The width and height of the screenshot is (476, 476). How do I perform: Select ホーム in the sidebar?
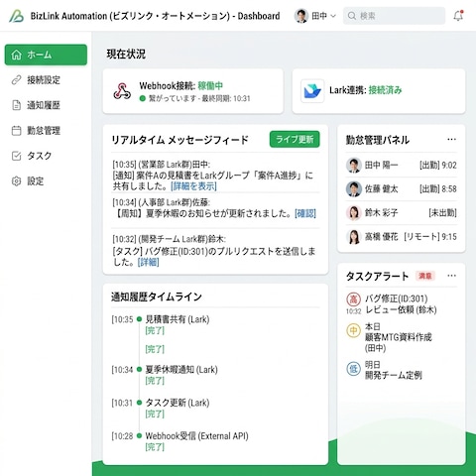[46, 55]
